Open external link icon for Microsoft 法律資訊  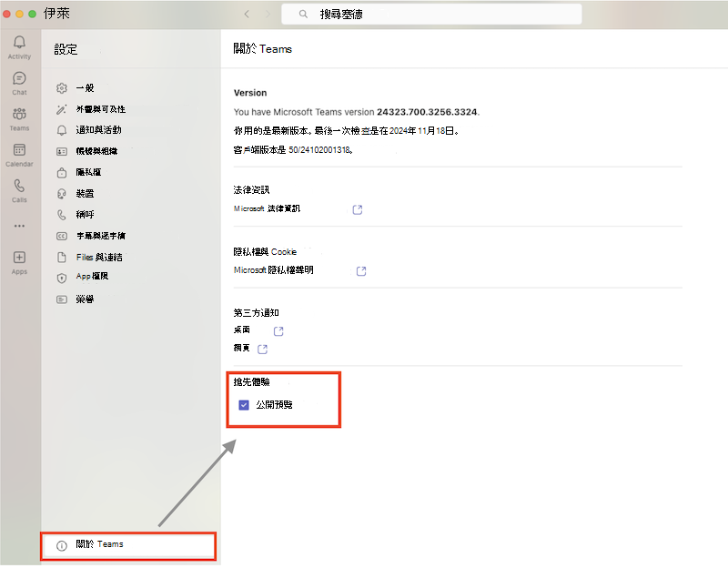coord(358,210)
